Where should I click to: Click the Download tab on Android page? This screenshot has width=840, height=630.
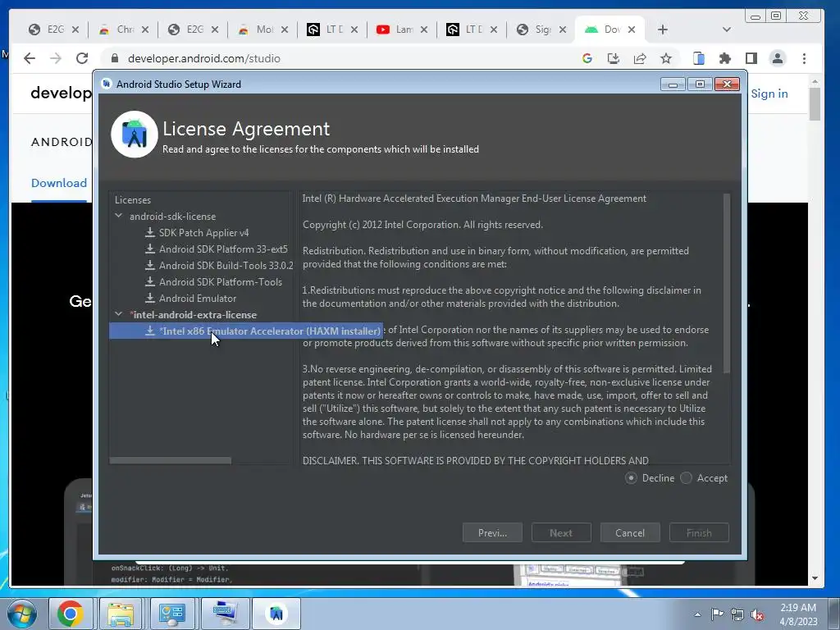(59, 183)
